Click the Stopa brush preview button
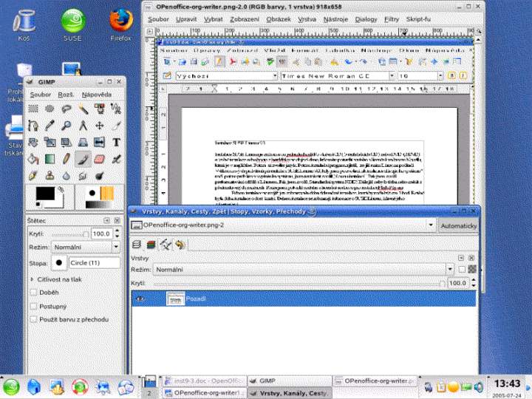The image size is (532, 399). tap(59, 263)
